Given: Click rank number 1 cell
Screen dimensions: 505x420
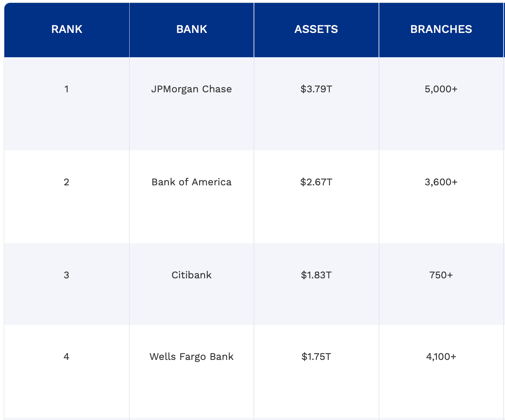Looking at the screenshot, I should click(x=67, y=89).
